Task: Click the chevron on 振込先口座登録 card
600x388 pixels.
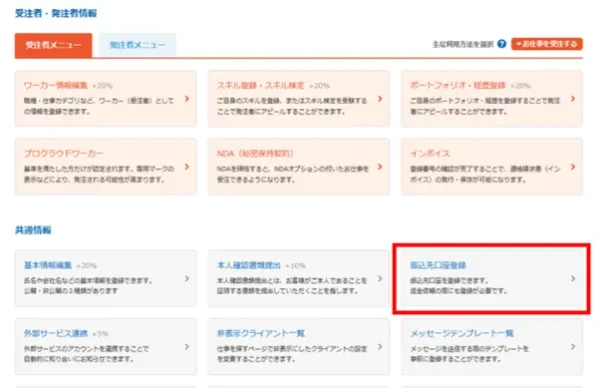Action: click(x=573, y=279)
